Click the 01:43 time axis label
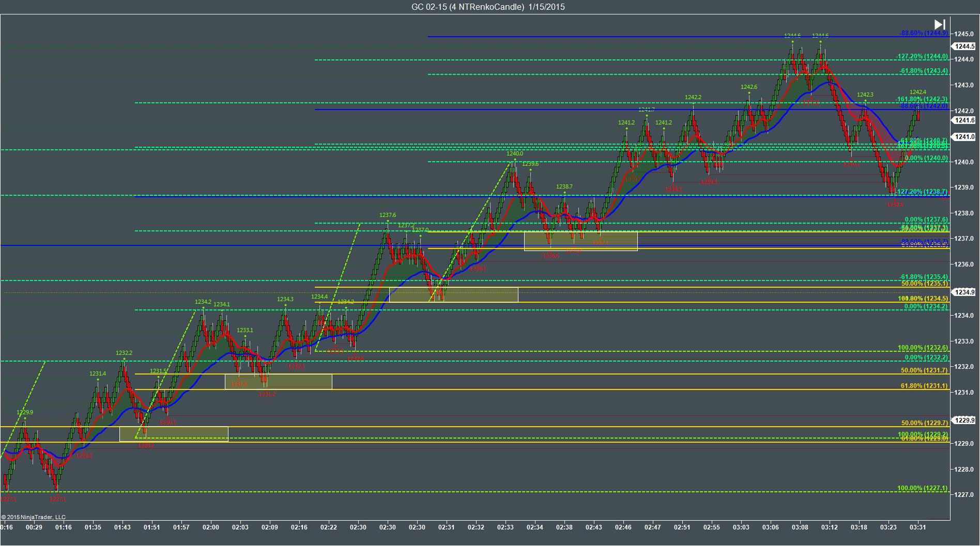This screenshot has width=980, height=546. tap(122, 527)
